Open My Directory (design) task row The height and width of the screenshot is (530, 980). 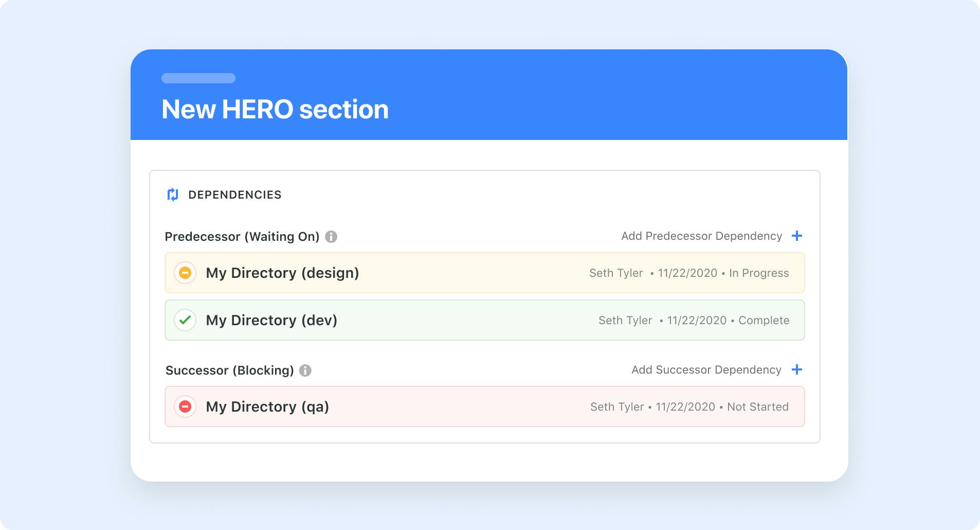click(x=485, y=273)
